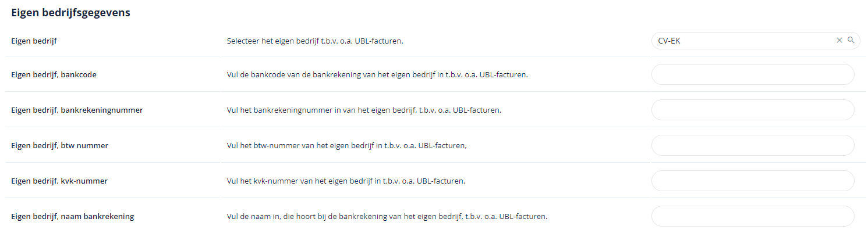Click the 'Vul het btw-nummer' description text

point(346,145)
